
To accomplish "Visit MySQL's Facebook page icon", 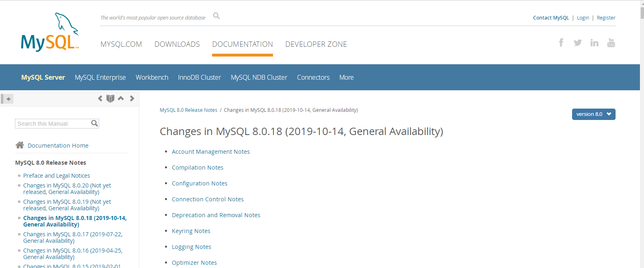I will pos(561,43).
